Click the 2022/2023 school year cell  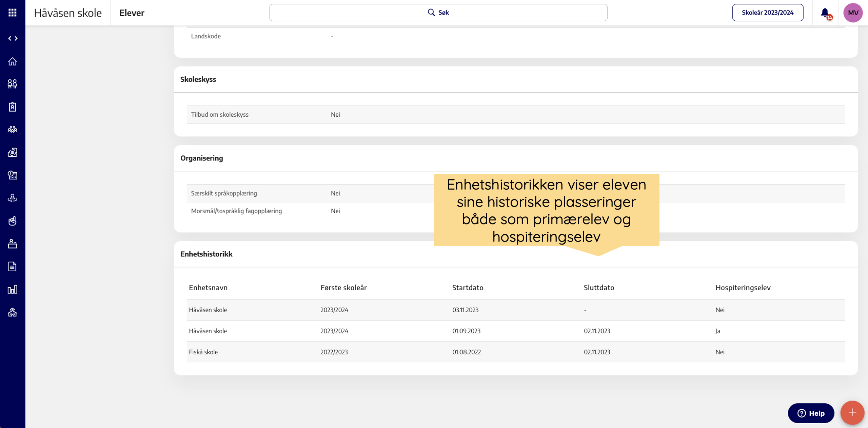coord(334,352)
